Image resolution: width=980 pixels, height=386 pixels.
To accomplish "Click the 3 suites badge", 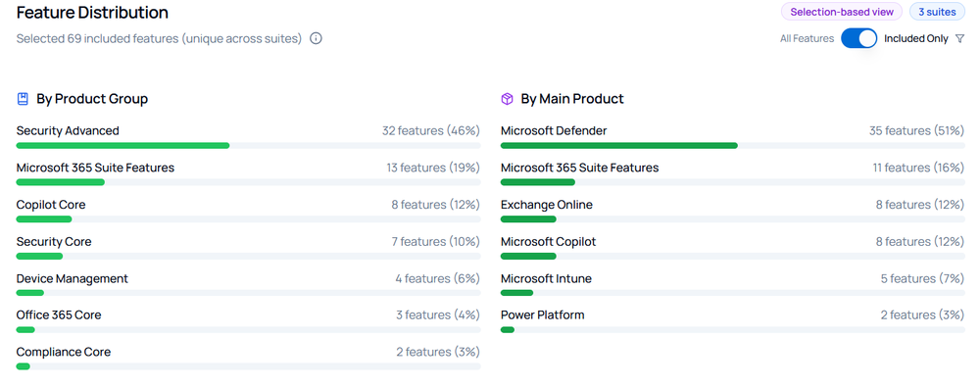I will [x=937, y=12].
